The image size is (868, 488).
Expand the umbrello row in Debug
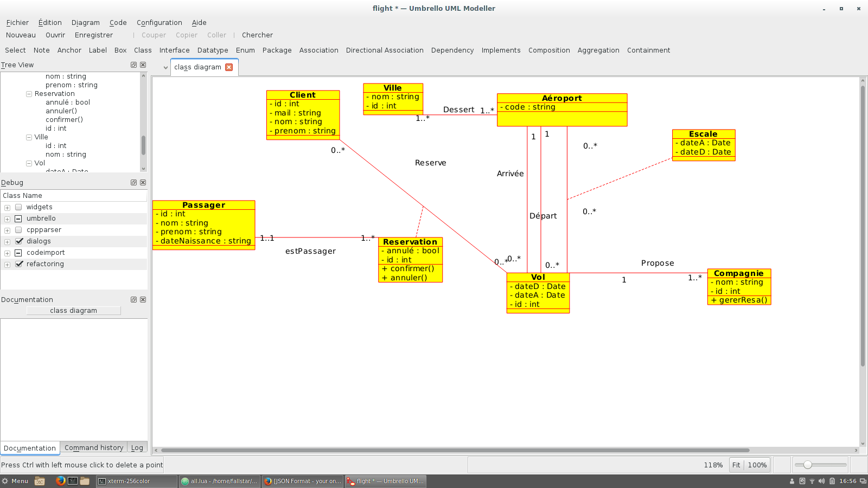7,219
